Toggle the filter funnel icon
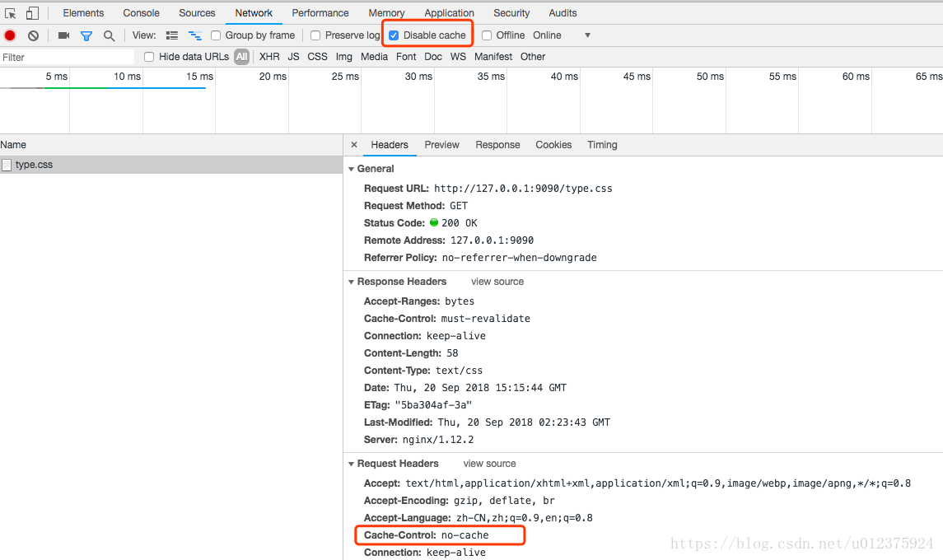 (86, 35)
